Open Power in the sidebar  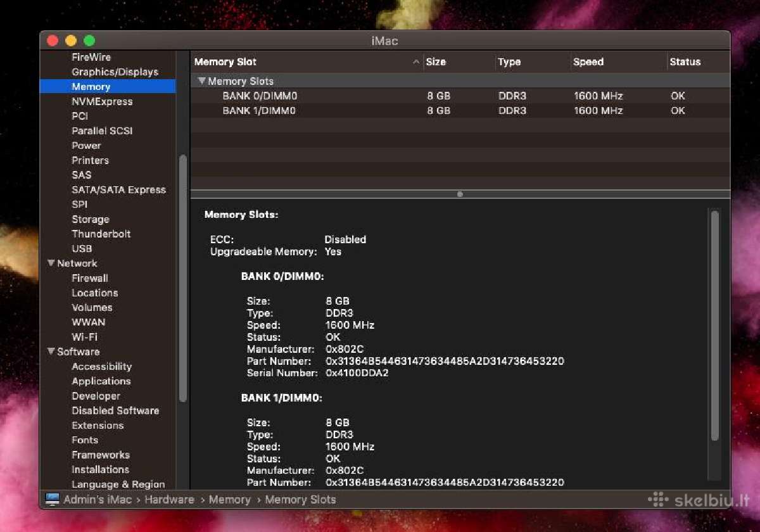point(86,145)
